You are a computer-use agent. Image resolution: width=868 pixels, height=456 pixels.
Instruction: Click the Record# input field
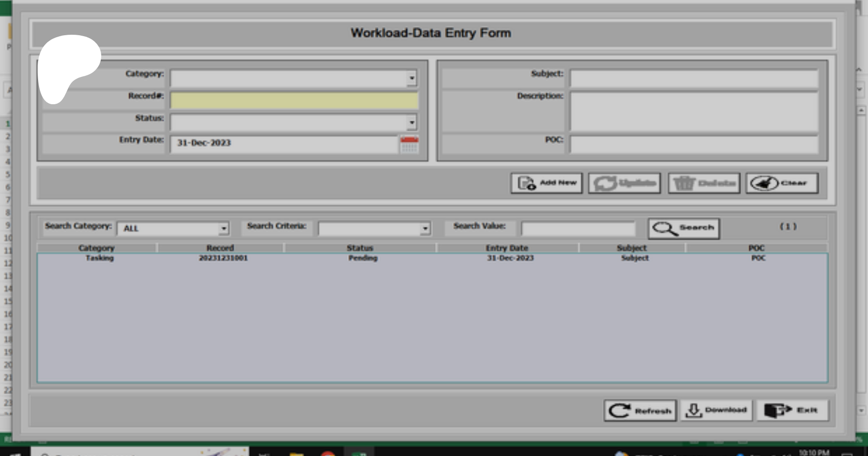(x=294, y=100)
